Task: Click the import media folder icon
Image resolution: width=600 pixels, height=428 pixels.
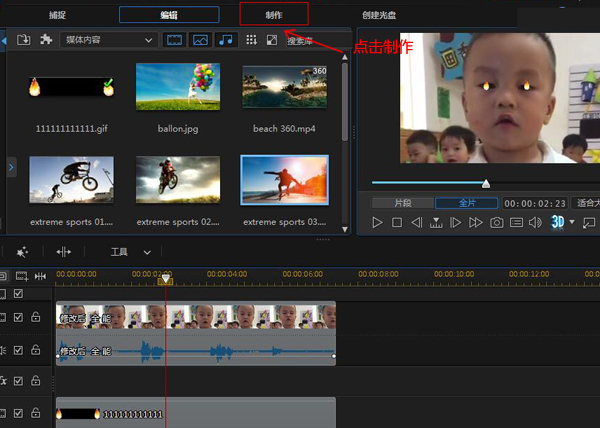Action: tap(23, 39)
